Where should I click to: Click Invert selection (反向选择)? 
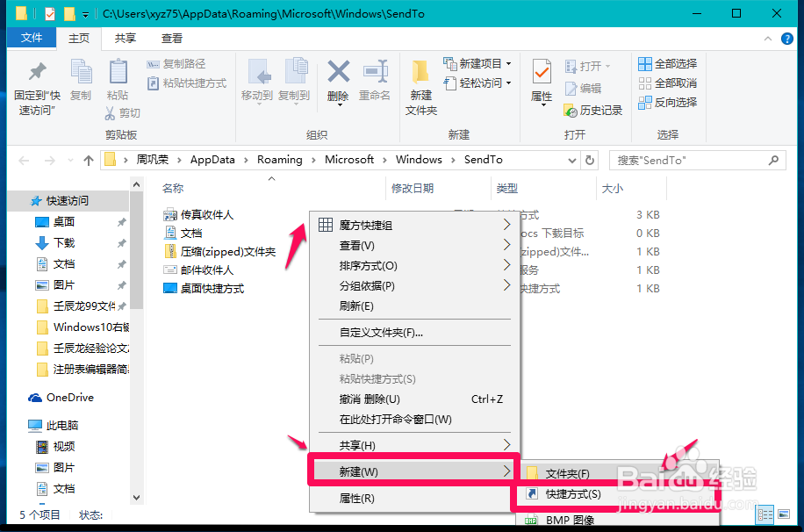pyautogui.click(x=668, y=103)
